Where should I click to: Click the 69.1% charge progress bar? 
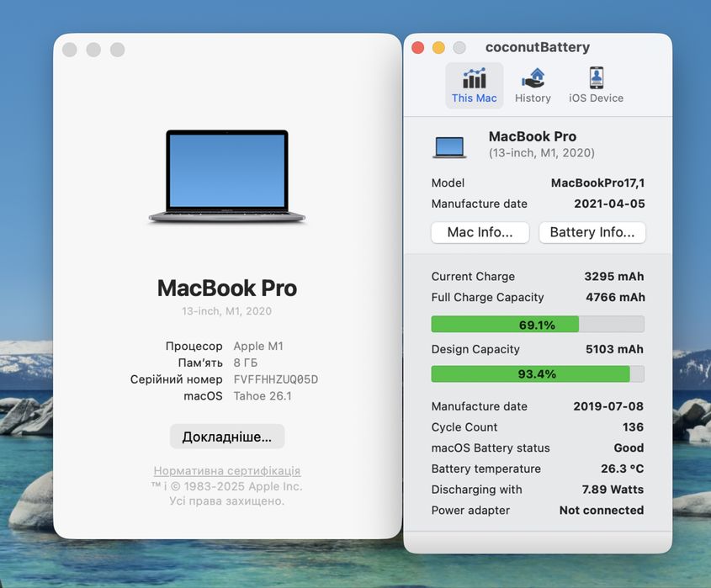538,324
